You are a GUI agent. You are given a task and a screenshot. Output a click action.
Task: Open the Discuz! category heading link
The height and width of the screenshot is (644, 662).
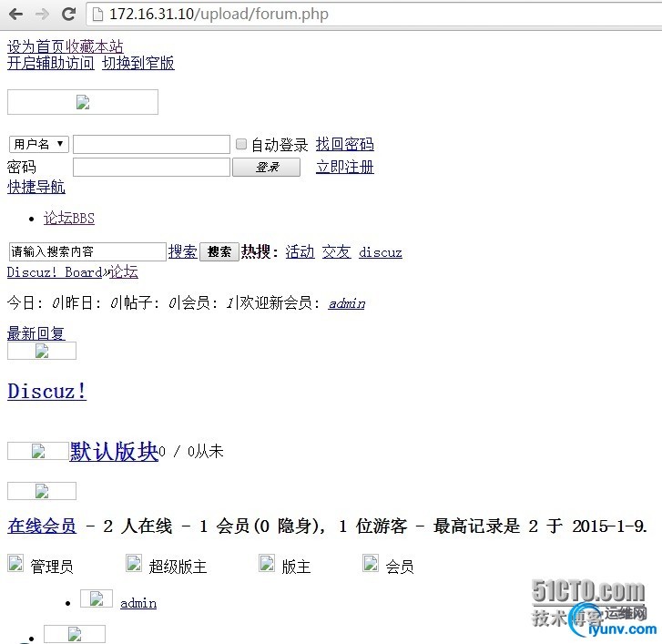click(x=46, y=391)
